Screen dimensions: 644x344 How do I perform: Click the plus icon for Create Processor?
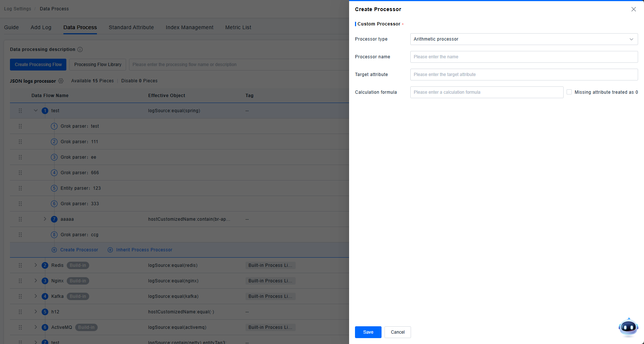coord(54,250)
